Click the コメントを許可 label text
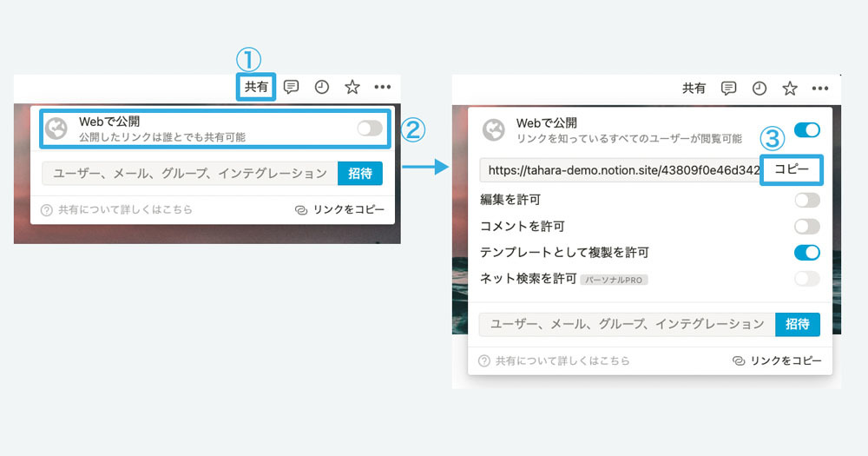Screen dimensions: 868x456 (x=522, y=226)
